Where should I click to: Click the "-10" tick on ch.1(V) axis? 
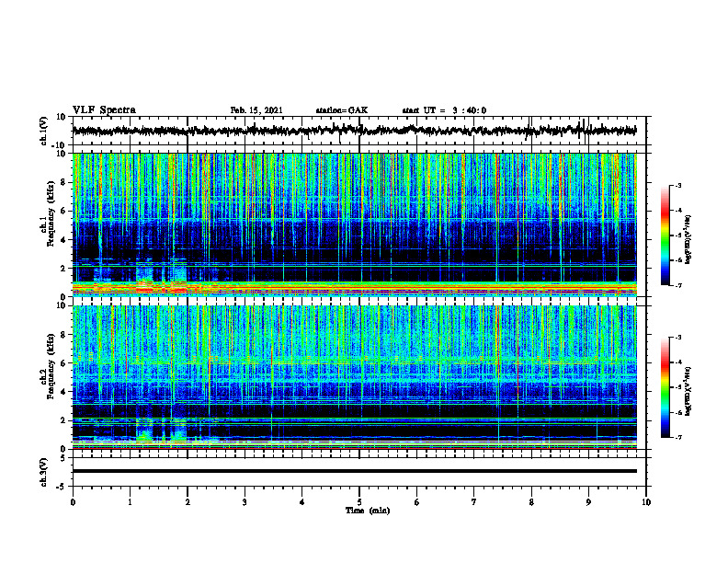point(60,145)
